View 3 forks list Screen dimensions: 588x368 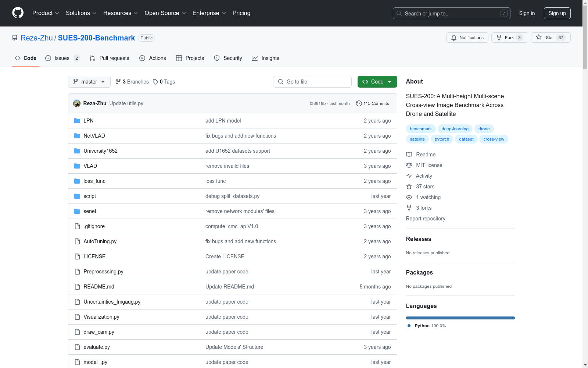pyautogui.click(x=419, y=208)
